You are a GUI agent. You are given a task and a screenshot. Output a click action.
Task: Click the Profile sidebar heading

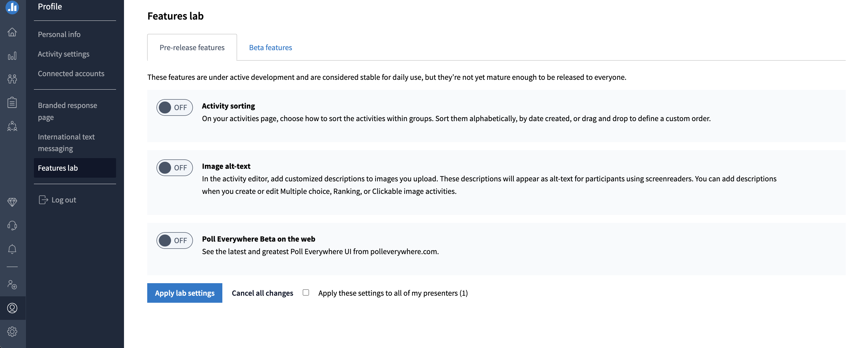click(50, 6)
